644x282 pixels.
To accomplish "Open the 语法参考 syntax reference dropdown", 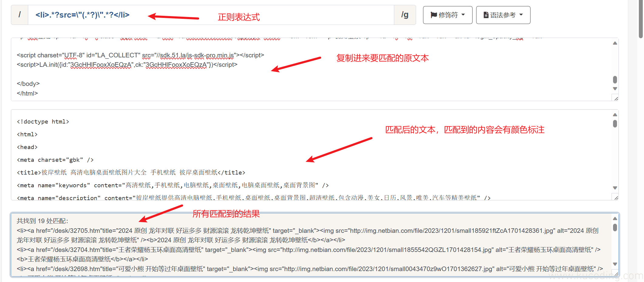I will tap(503, 15).
